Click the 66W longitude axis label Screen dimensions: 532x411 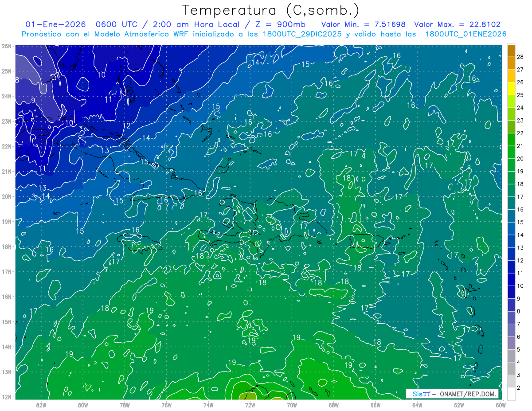tap(376, 405)
